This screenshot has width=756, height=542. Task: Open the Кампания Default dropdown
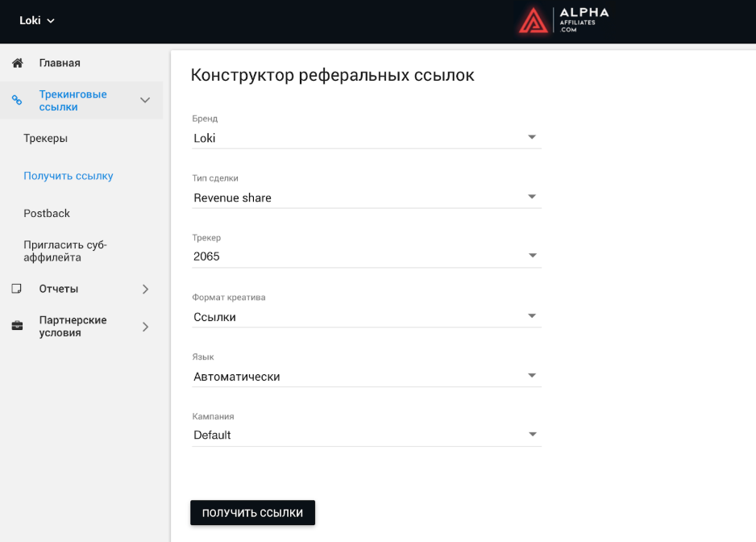point(367,436)
